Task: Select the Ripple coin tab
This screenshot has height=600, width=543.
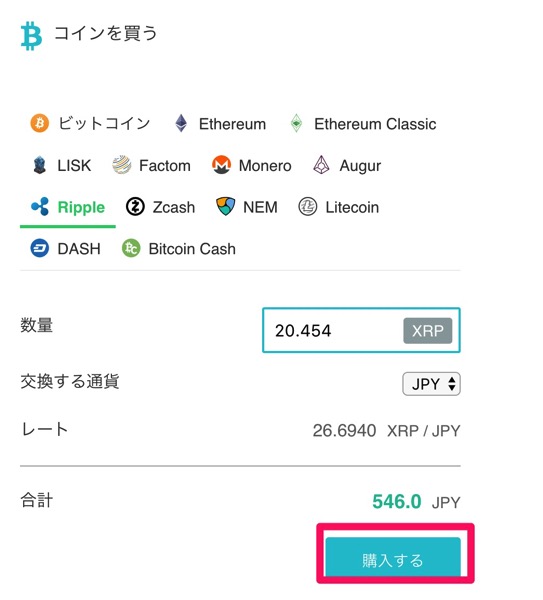Action: click(68, 207)
